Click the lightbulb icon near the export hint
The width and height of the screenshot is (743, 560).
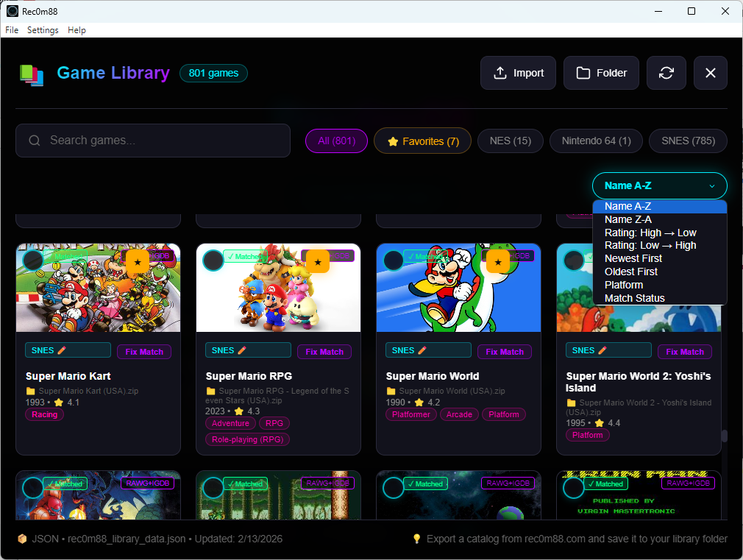coord(419,539)
